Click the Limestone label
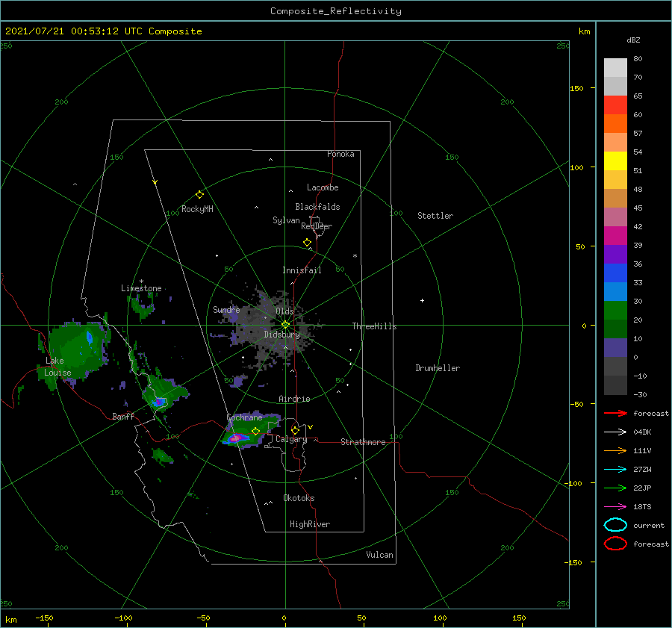The image size is (672, 628). click(x=141, y=288)
